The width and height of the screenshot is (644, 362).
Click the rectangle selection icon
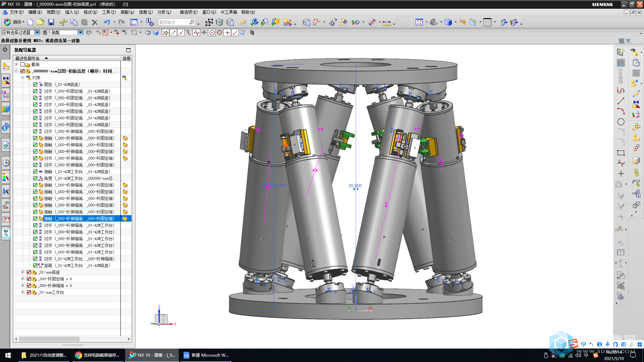pos(134,33)
